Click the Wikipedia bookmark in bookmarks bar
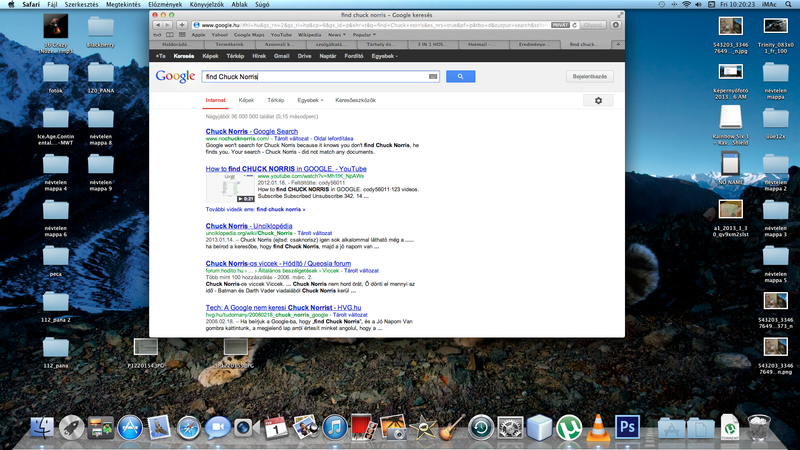The image size is (800, 450). tap(310, 35)
